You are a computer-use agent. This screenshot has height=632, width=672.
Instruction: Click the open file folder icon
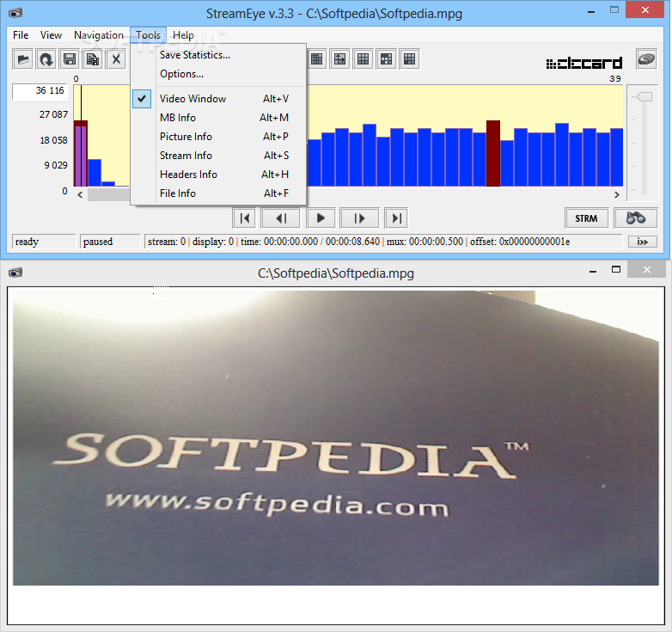22,59
